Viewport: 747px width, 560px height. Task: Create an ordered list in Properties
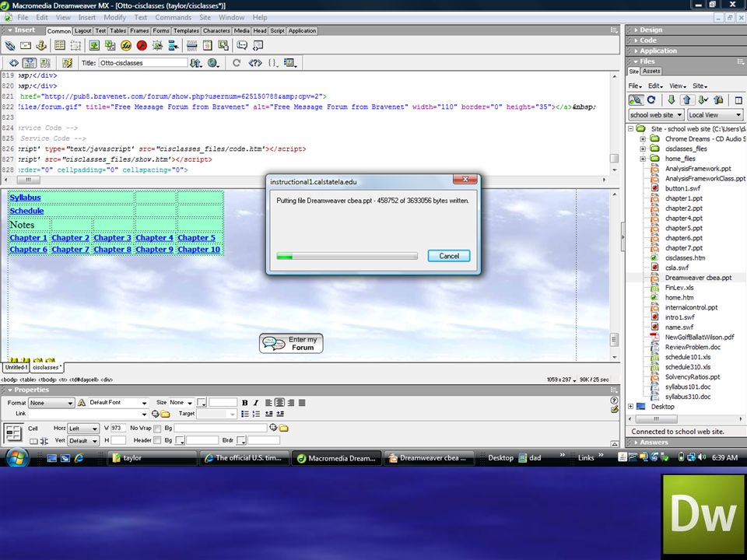pos(256,414)
